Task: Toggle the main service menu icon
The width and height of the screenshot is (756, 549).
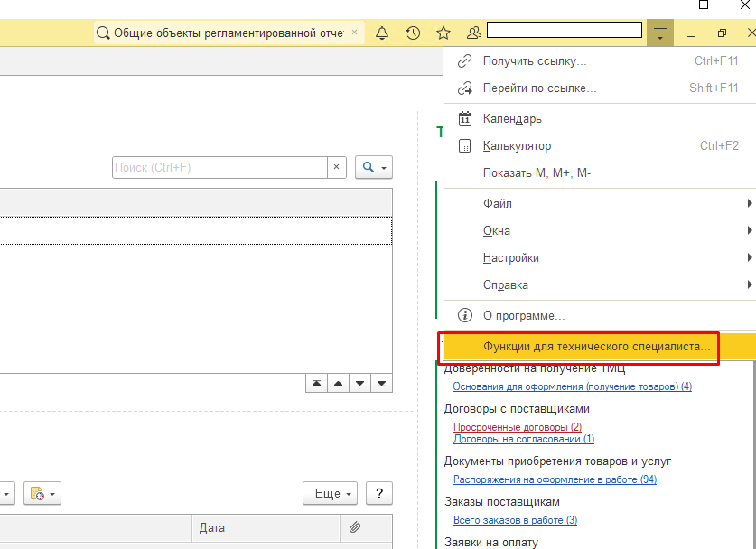Action: [x=660, y=33]
